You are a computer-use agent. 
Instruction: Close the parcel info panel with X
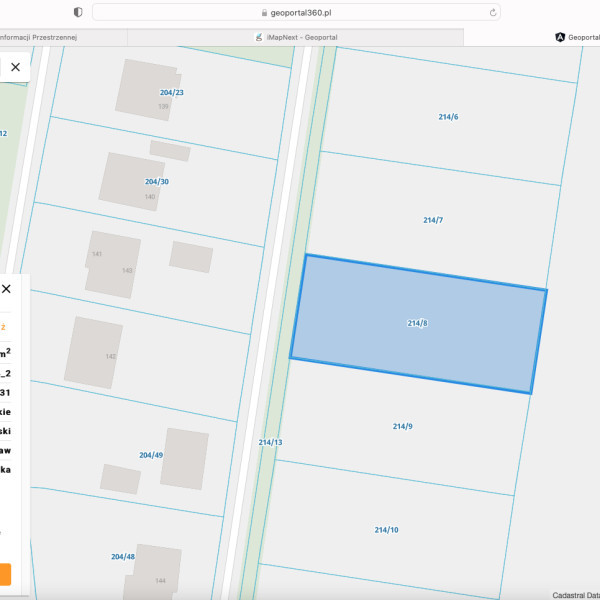(6, 289)
